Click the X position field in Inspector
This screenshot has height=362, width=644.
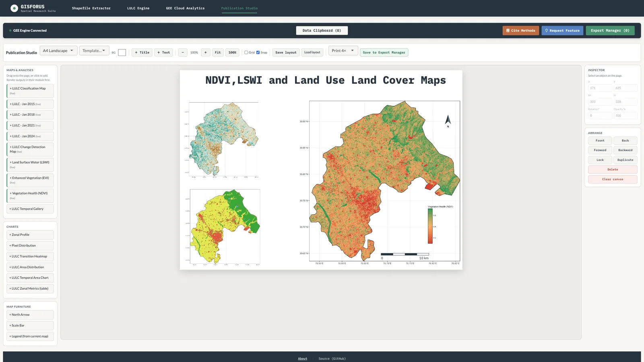click(x=600, y=88)
